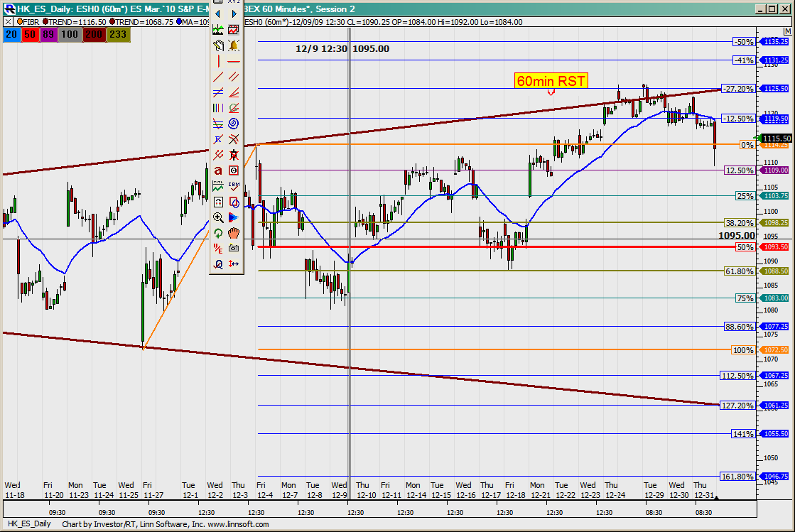Select the blue spiral drawing tool
The height and width of the screenshot is (532, 795).
coord(234,123)
